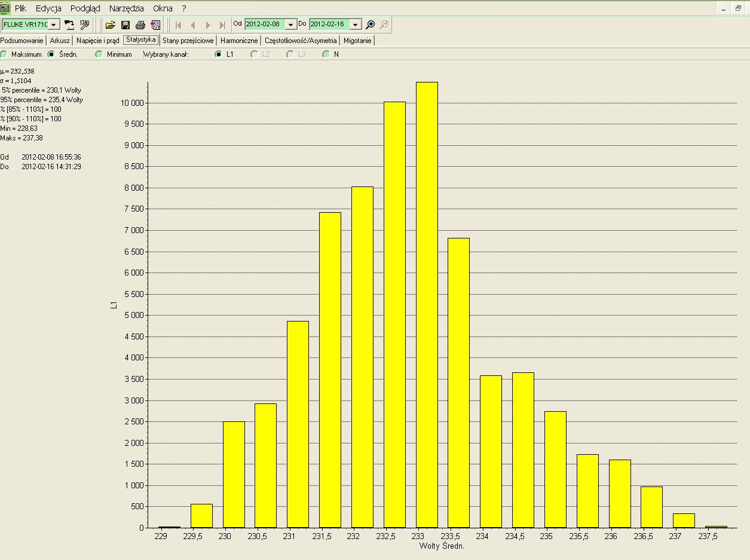Viewport: 750px width, 560px height.
Task: Click the application icon in menu bar
Action: (5, 8)
